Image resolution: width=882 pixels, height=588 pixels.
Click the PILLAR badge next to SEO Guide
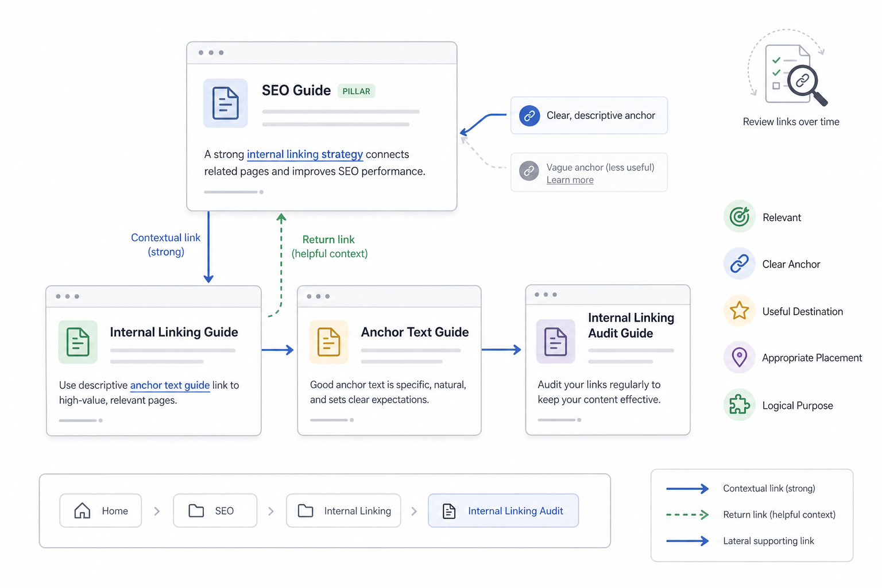(x=357, y=91)
